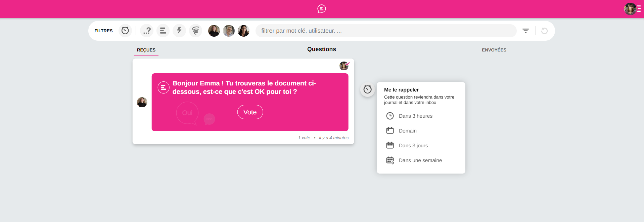
Task: Filter by the man with glasses avatar
Action: click(x=229, y=31)
